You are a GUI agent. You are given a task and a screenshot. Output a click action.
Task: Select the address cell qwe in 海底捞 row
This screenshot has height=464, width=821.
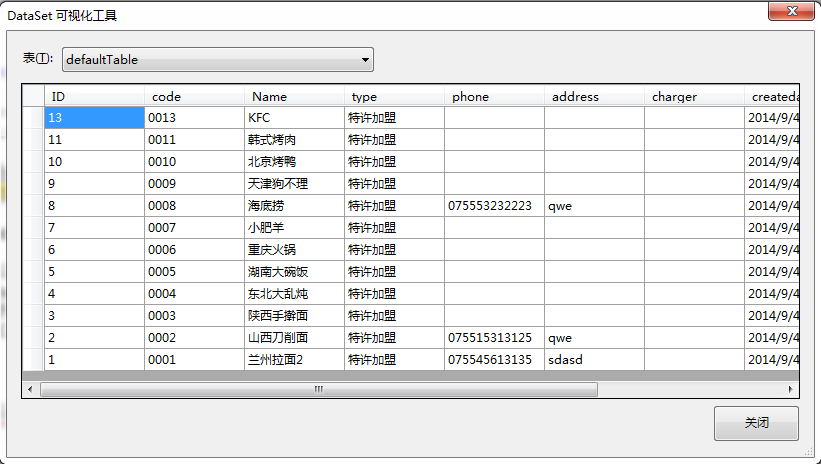click(594, 206)
